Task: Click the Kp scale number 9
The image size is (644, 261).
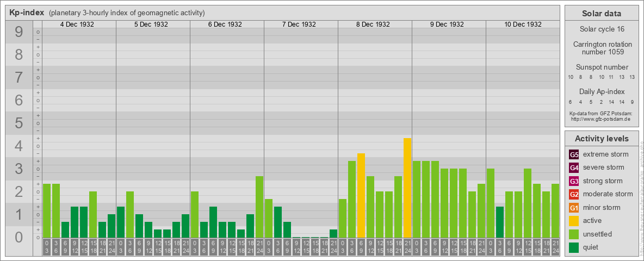Action: (18, 32)
